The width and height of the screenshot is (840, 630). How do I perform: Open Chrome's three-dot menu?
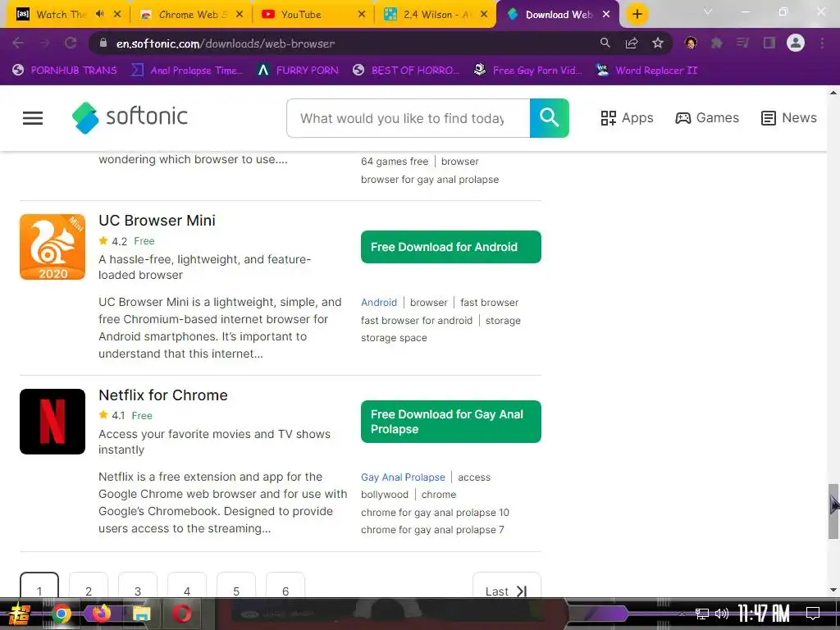(822, 43)
